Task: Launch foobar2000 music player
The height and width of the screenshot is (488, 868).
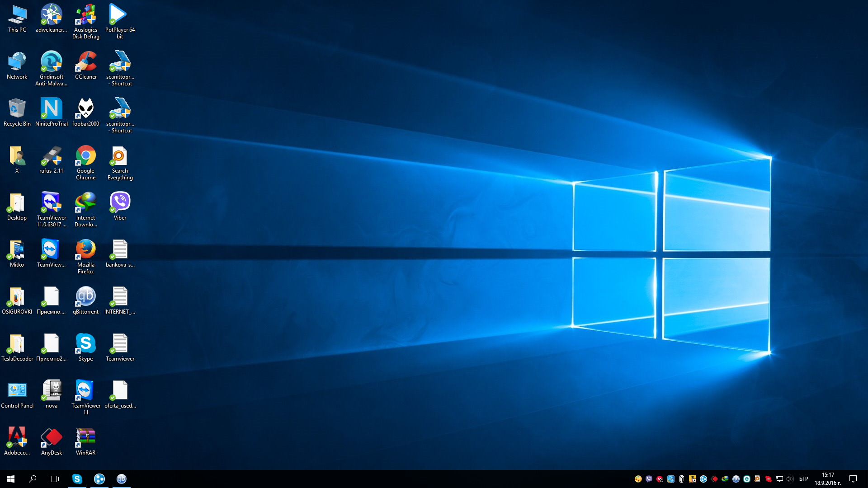Action: point(86,113)
